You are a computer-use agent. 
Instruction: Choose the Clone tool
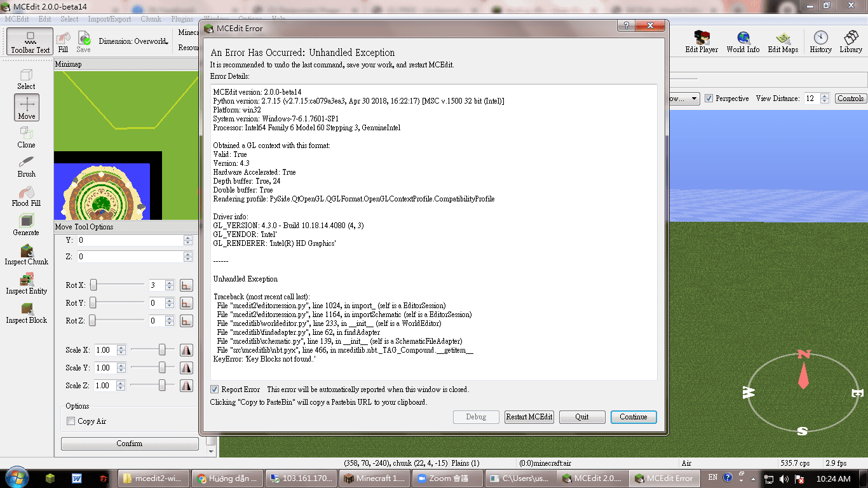point(27,137)
